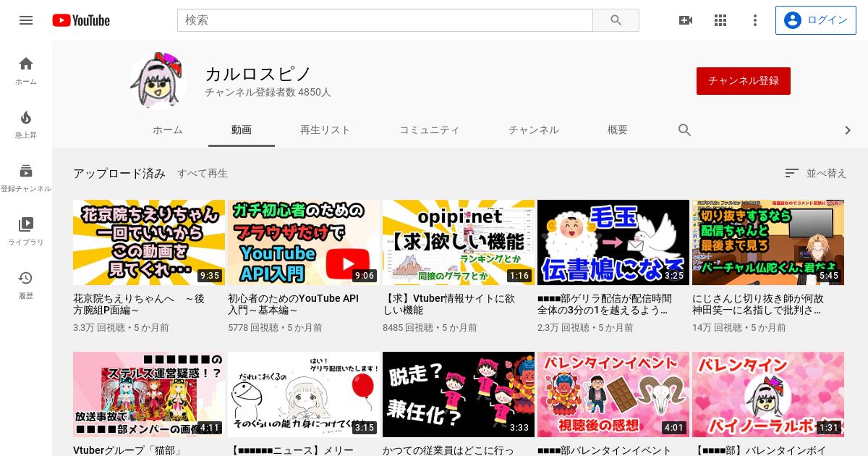Image resolution: width=868 pixels, height=456 pixels.
Task: Open the ゲリラ配信いたします balloon thumbnail
Action: click(304, 394)
